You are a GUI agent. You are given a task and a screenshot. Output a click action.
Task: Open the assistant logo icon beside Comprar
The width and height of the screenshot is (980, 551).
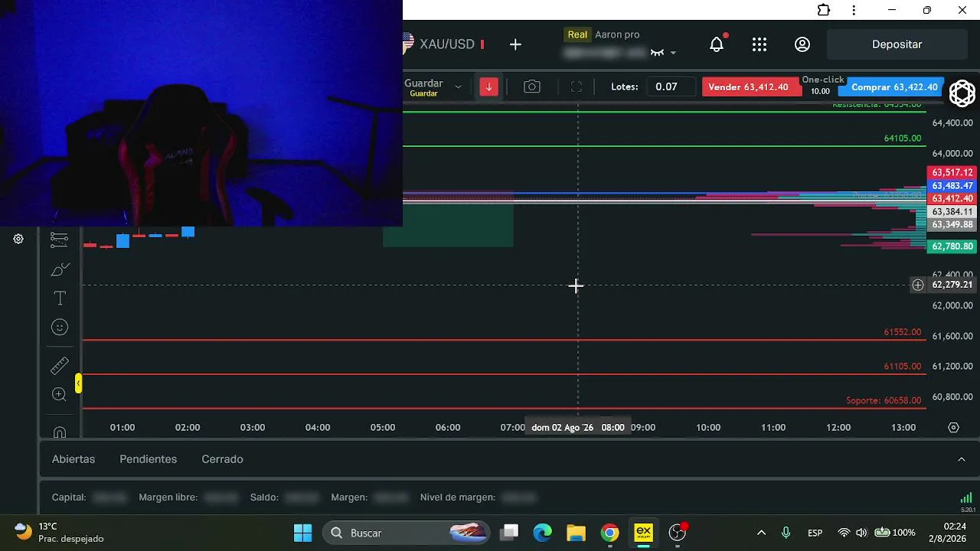point(962,93)
